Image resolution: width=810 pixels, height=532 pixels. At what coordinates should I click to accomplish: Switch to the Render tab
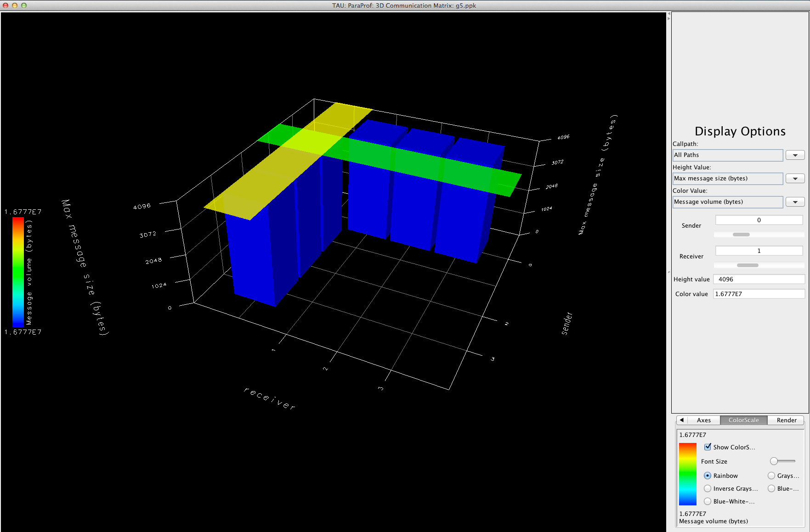click(x=786, y=420)
